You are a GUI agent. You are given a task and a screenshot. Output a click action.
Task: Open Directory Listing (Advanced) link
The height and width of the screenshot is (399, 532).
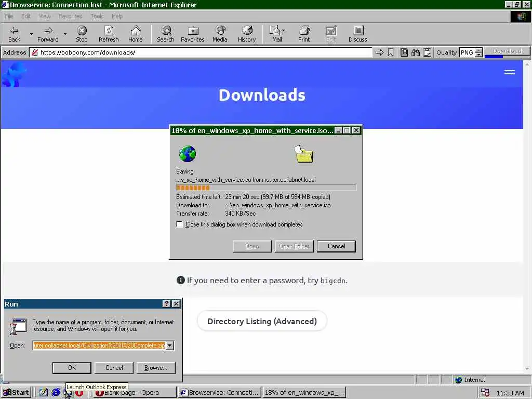pyautogui.click(x=262, y=321)
